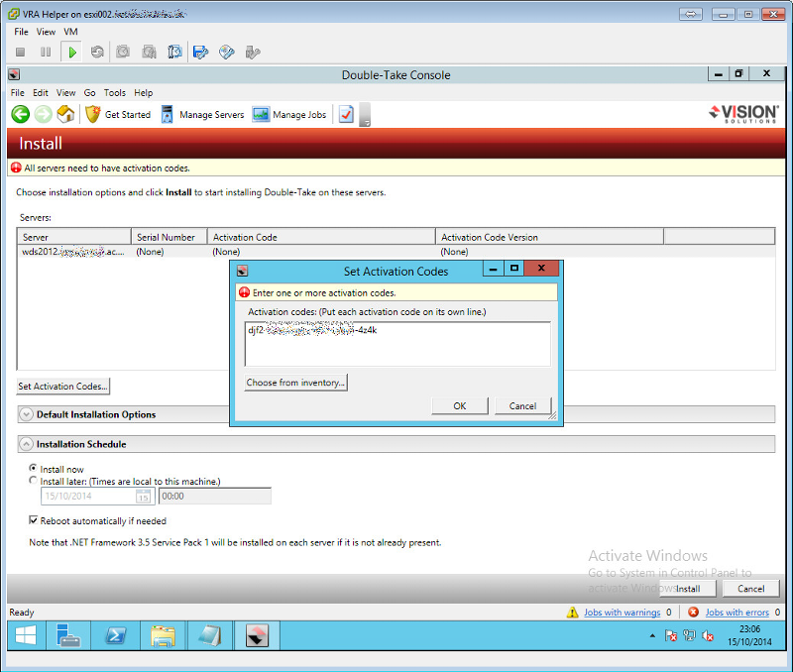Select the Install later radio button
793x672 pixels.
click(33, 481)
